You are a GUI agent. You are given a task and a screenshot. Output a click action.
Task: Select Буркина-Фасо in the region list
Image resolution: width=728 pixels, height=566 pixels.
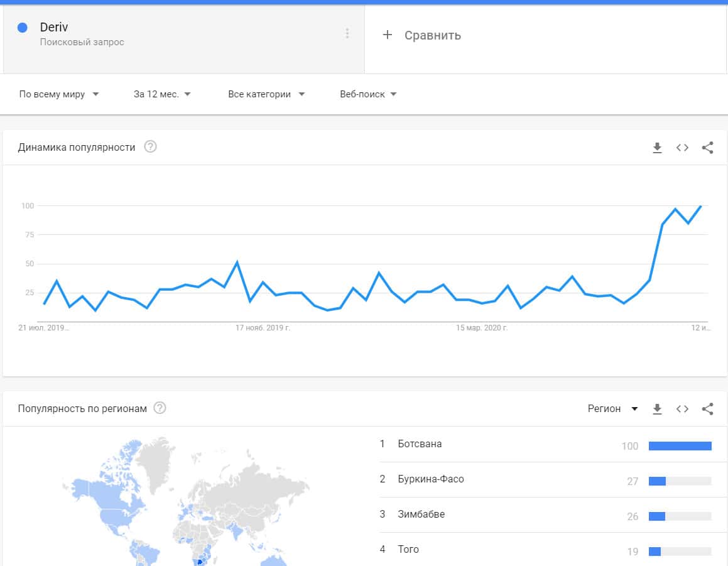click(x=431, y=479)
